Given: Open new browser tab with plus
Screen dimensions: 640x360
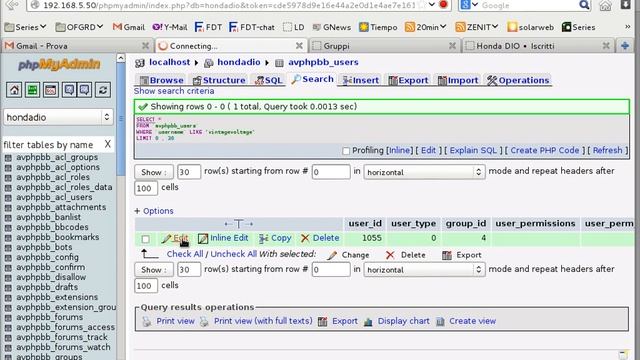Looking at the screenshot, I should click(x=624, y=46).
